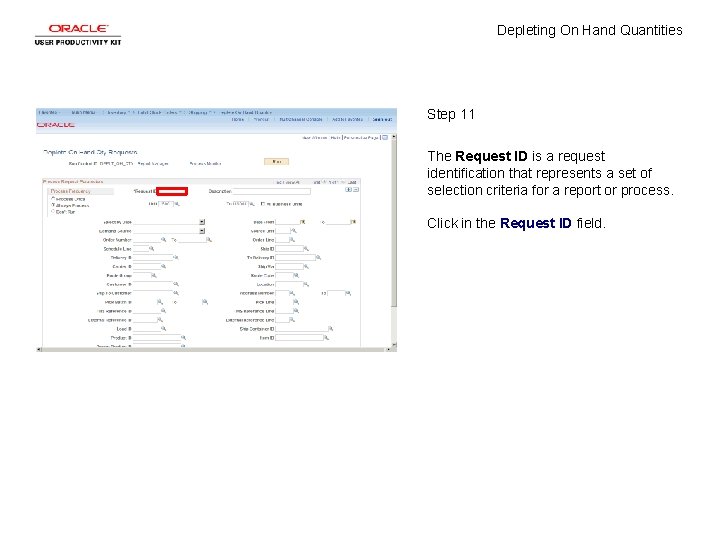
Task: Open the Favorites menu
Action: click(48, 112)
